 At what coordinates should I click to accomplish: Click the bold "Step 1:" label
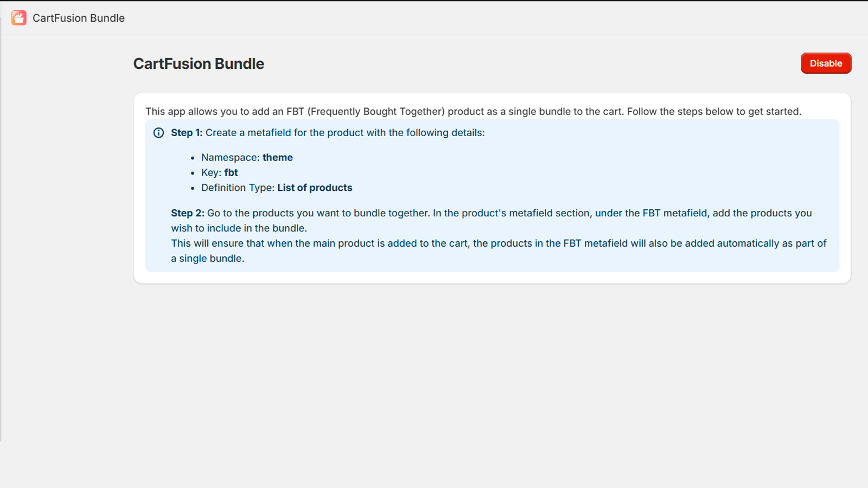tap(186, 133)
